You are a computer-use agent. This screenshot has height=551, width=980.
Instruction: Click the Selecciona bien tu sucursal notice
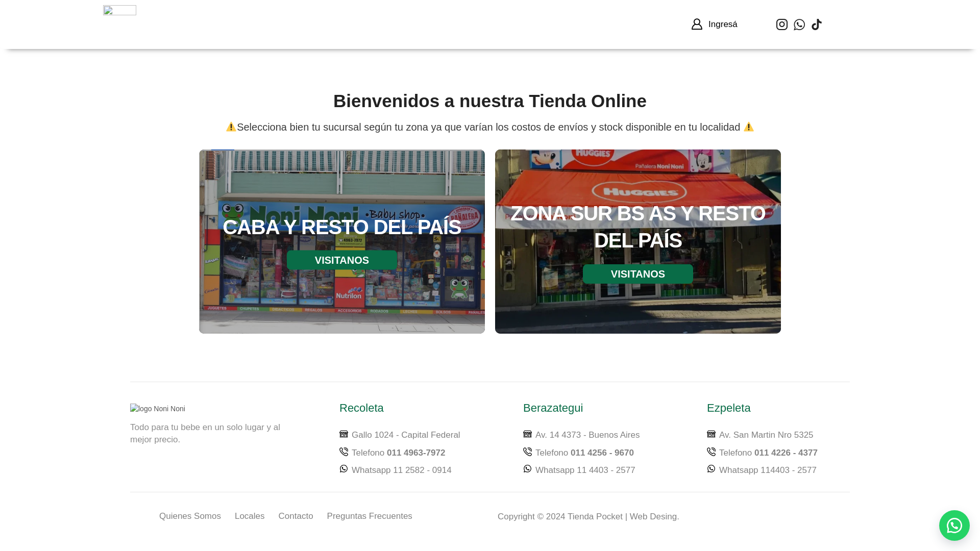pyautogui.click(x=490, y=127)
